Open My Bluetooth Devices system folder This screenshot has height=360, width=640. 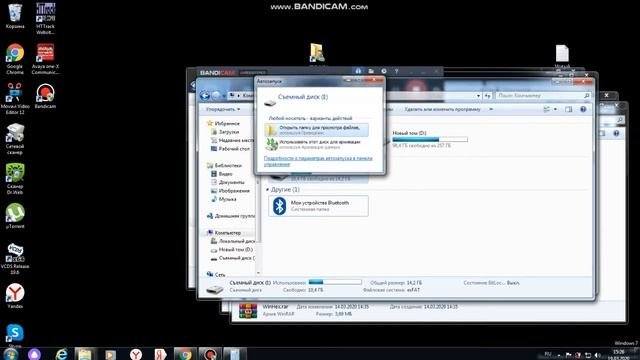tap(318, 206)
